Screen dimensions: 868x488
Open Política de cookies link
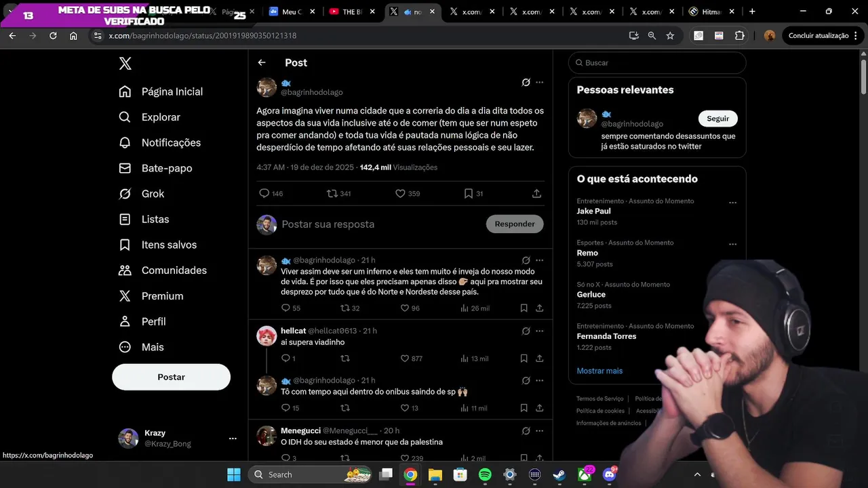(600, 411)
